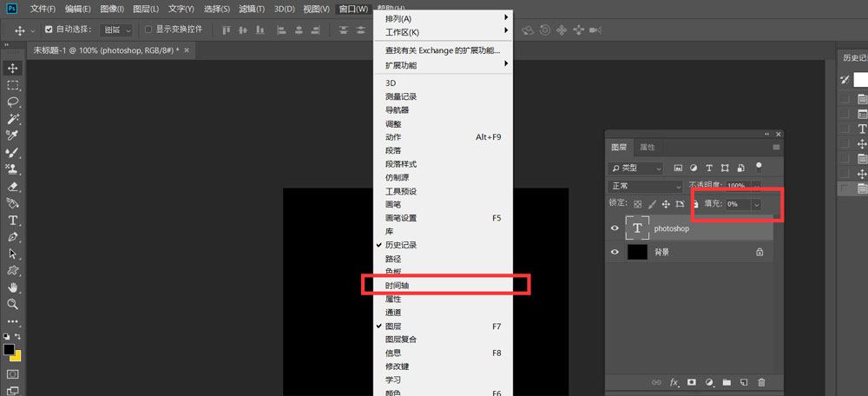Align top edges icon in options bar
Screen dimensions: 868x396
(227, 30)
